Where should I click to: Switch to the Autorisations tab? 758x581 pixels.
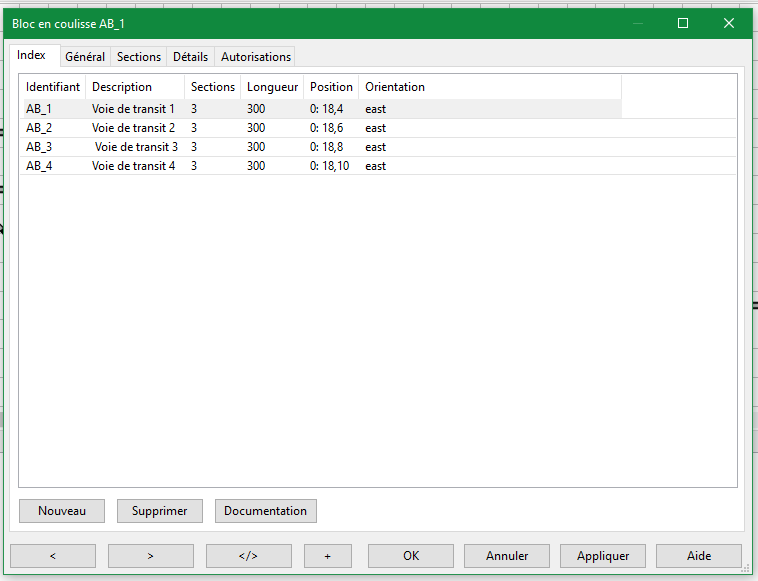point(256,57)
